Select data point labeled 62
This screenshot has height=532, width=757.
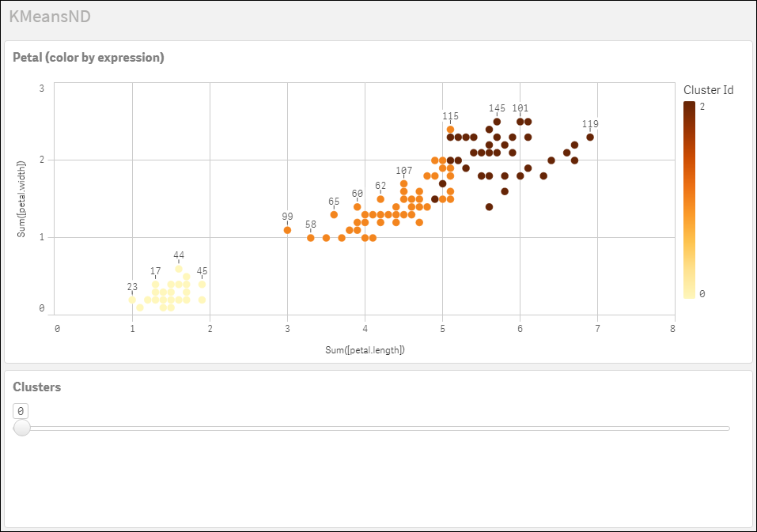coord(381,201)
